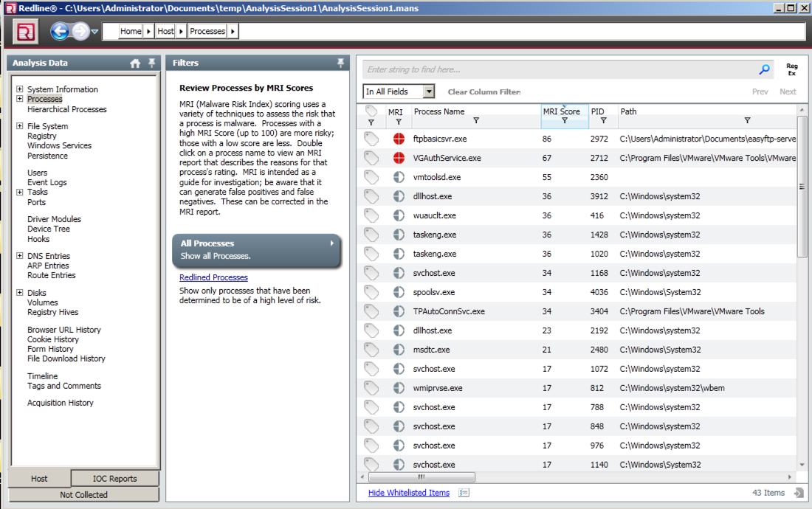
Task: Open Browser URL History item
Action: tap(64, 330)
